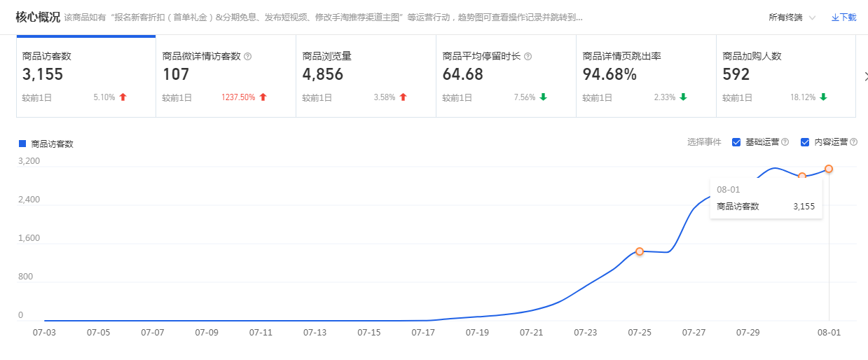Click the tooltip value 3,155

[x=804, y=207]
